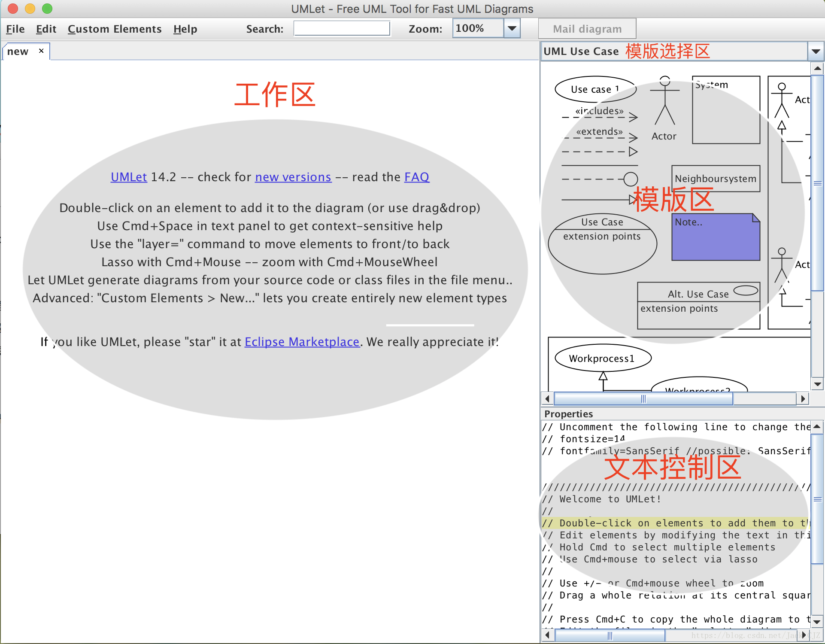Select the 'Alt. Use Case' box element
Screen dimensions: 825x644
[x=698, y=306]
